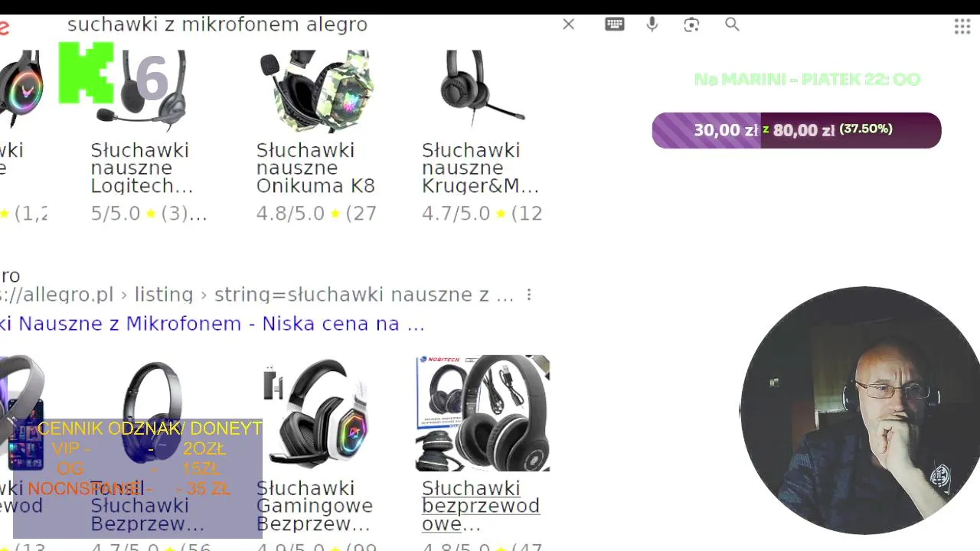Start voice search with the microphone icon
Viewport: 980px width, 551px height.
click(652, 24)
